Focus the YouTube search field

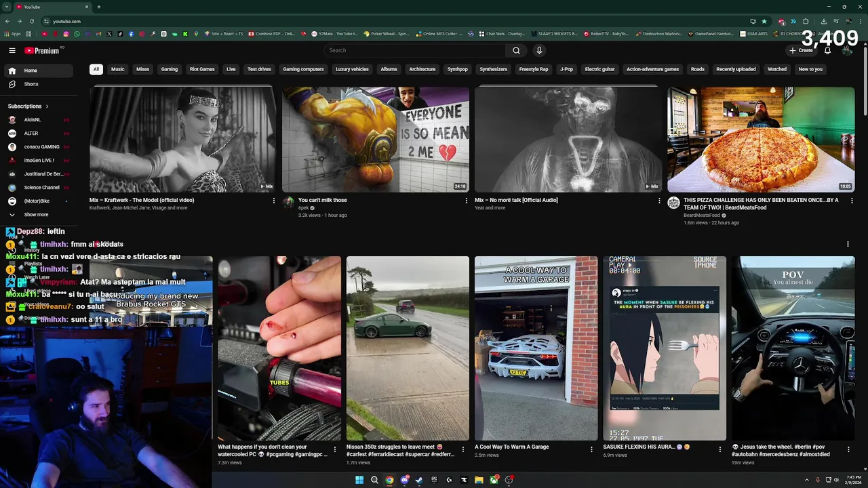(415, 50)
